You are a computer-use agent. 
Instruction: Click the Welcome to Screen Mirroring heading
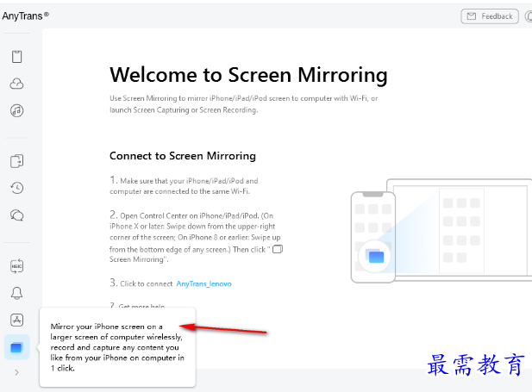pos(248,75)
